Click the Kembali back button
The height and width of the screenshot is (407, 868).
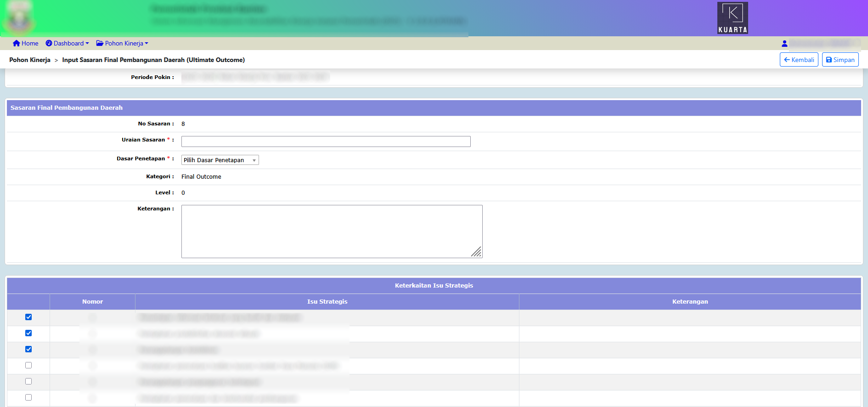pyautogui.click(x=799, y=60)
